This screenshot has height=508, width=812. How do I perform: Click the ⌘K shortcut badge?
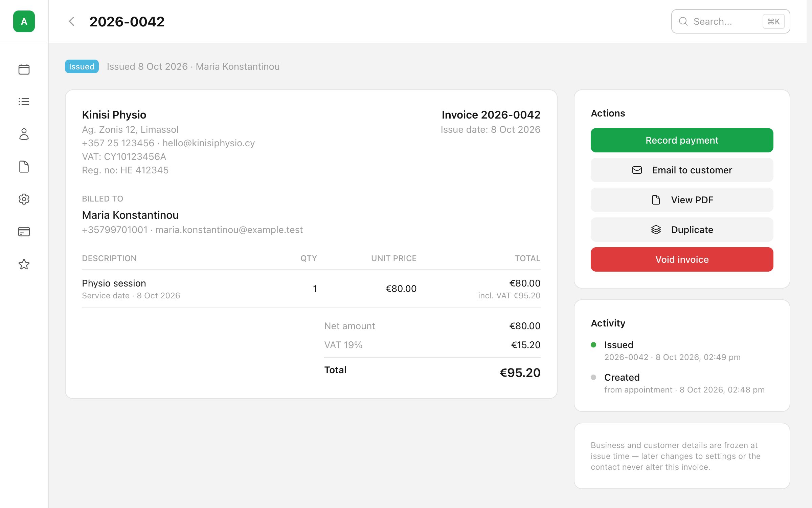point(774,21)
